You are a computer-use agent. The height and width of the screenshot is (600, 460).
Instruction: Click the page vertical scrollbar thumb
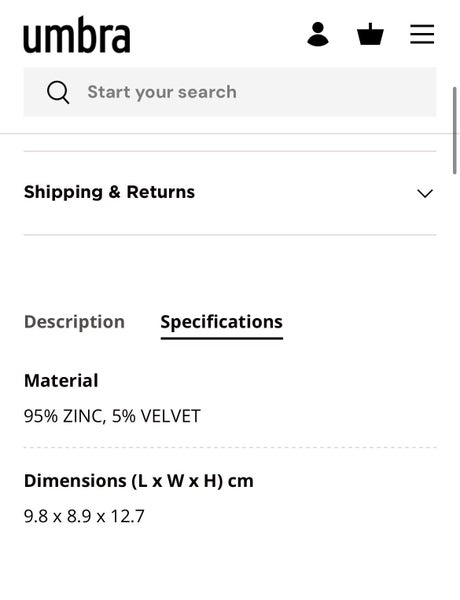(x=454, y=130)
